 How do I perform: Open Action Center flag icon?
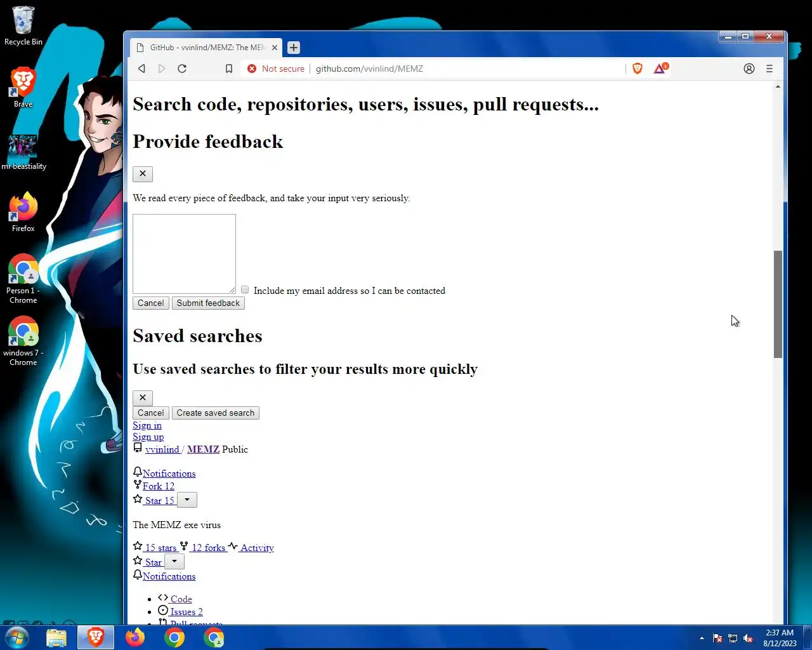(717, 638)
